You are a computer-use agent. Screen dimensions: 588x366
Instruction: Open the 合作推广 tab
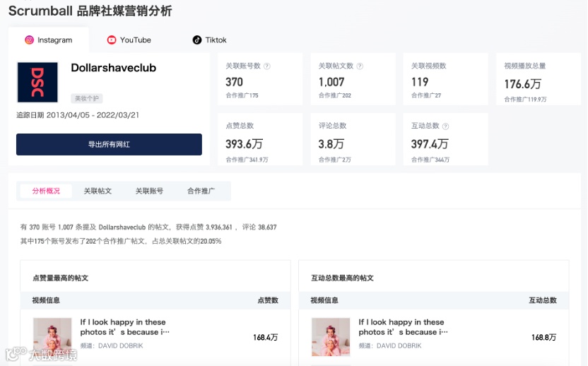click(201, 191)
